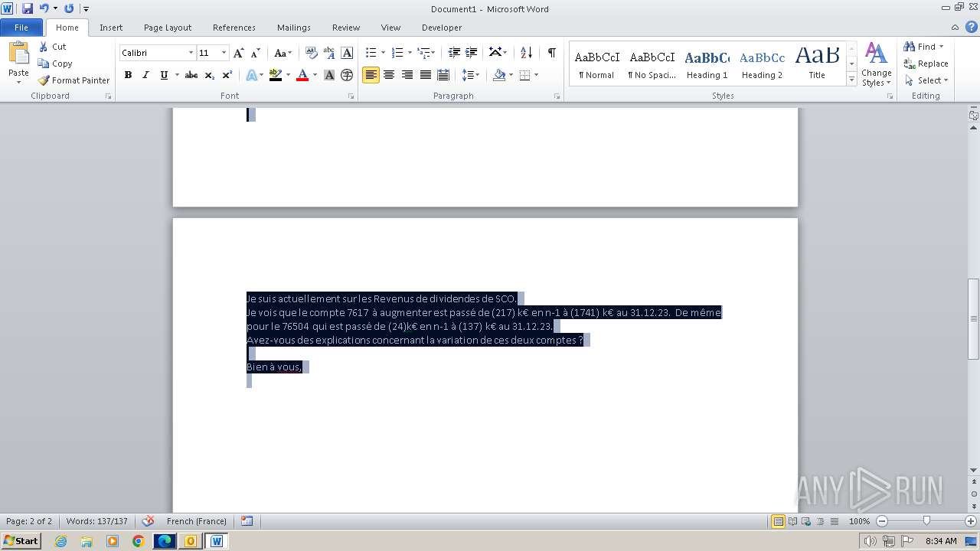Clear formatting of selected text

[x=311, y=53]
